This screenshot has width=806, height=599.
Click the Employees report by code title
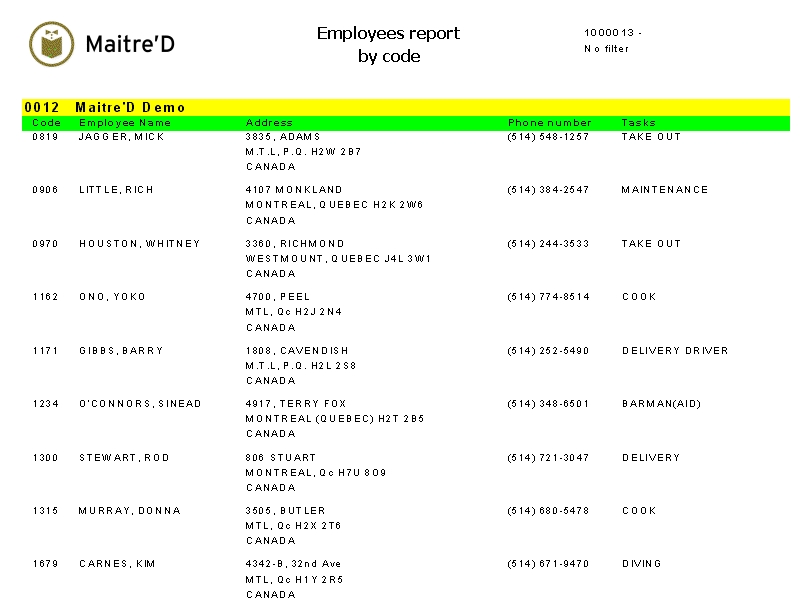[x=388, y=45]
